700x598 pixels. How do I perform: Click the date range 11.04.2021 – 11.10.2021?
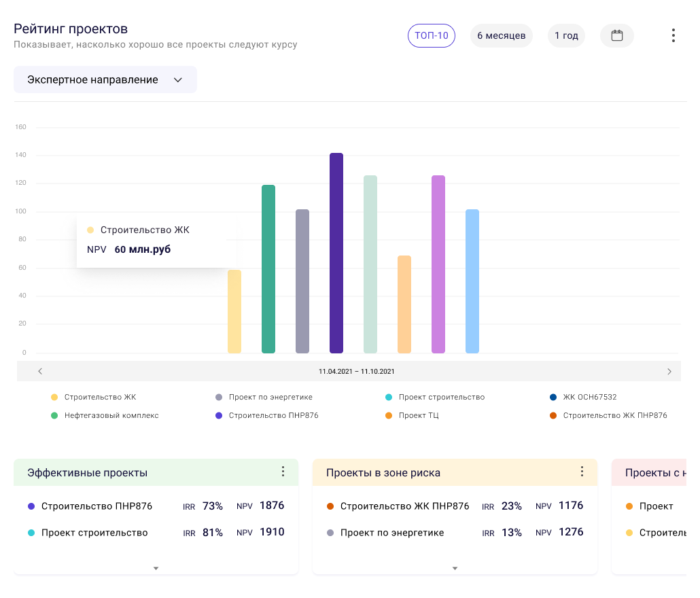click(x=356, y=371)
